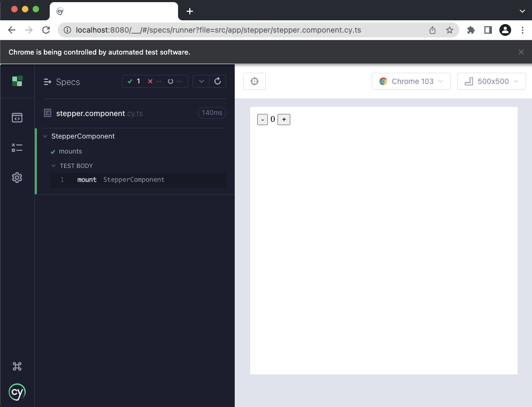Open keyboard shortcuts command icon
This screenshot has height=407, width=532.
point(17,366)
